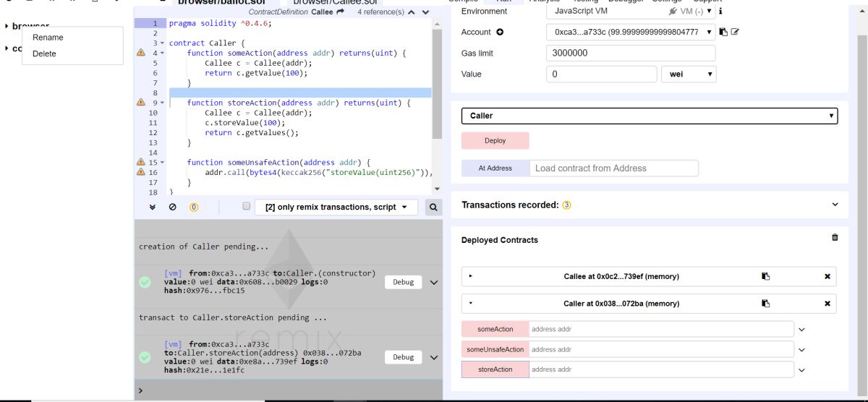The height and width of the screenshot is (402, 868).
Task: Run the storeAction function button
Action: [x=495, y=369]
